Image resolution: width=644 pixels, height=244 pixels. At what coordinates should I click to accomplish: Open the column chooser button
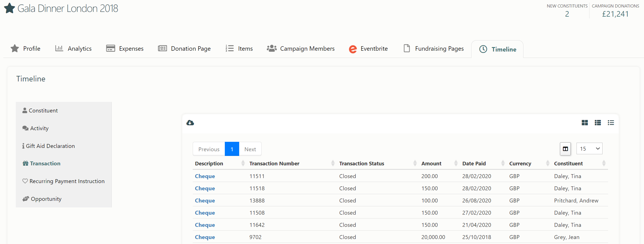tap(565, 149)
